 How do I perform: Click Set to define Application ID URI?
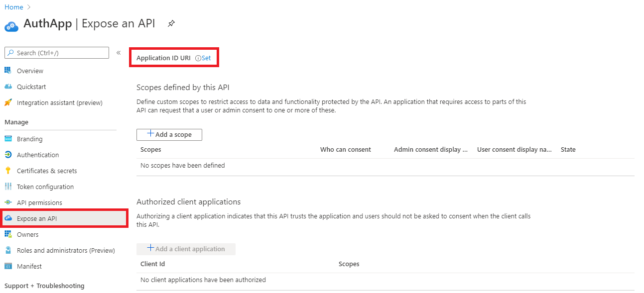205,58
